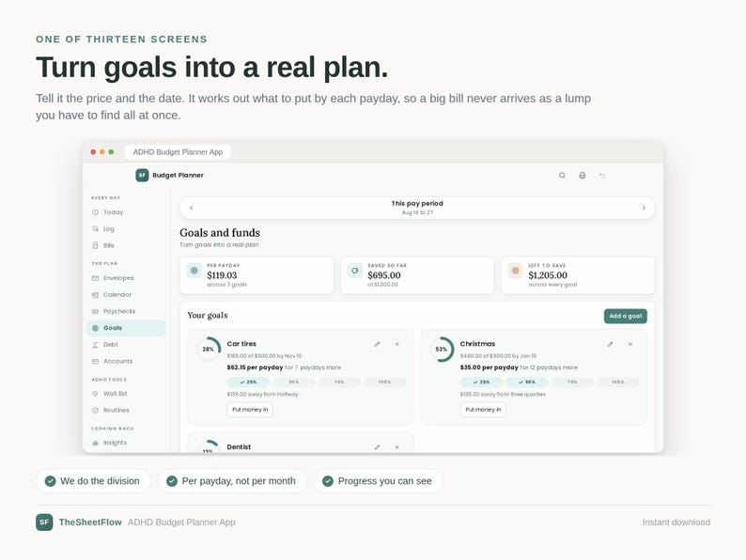Click the Left To Save orange icon
746x560 pixels.
tap(515, 271)
